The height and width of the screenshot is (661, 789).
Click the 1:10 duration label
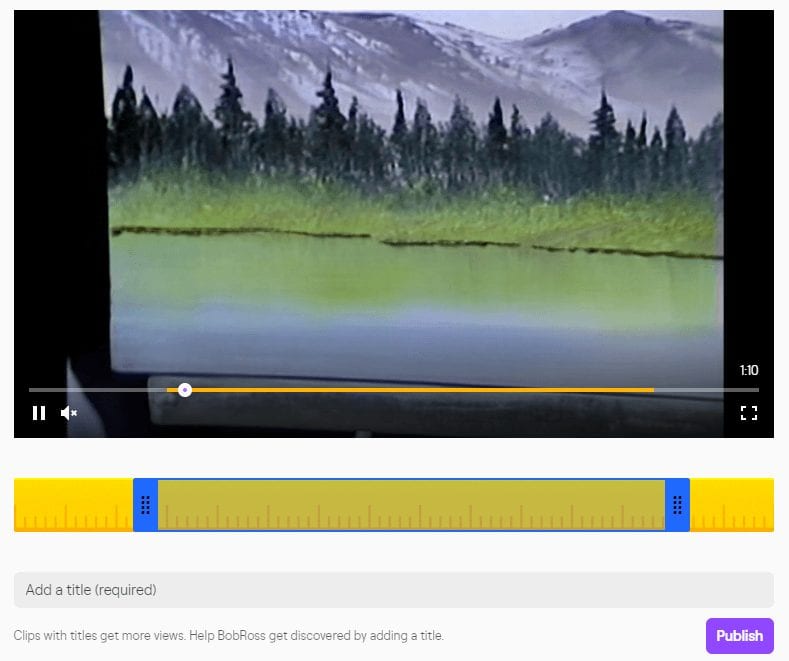(x=749, y=371)
